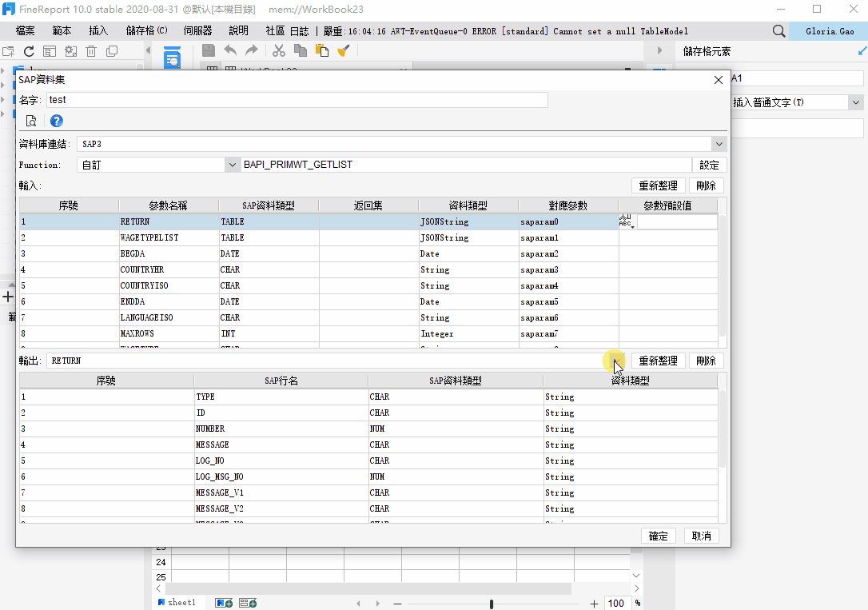
Task: Click the refresh icon in left panel toolbar
Action: coord(29,51)
